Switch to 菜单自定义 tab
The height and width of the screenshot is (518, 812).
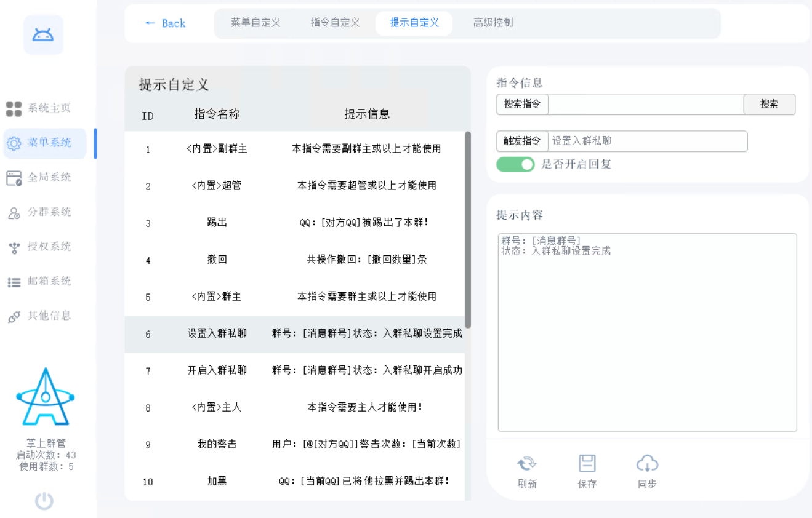(x=255, y=23)
